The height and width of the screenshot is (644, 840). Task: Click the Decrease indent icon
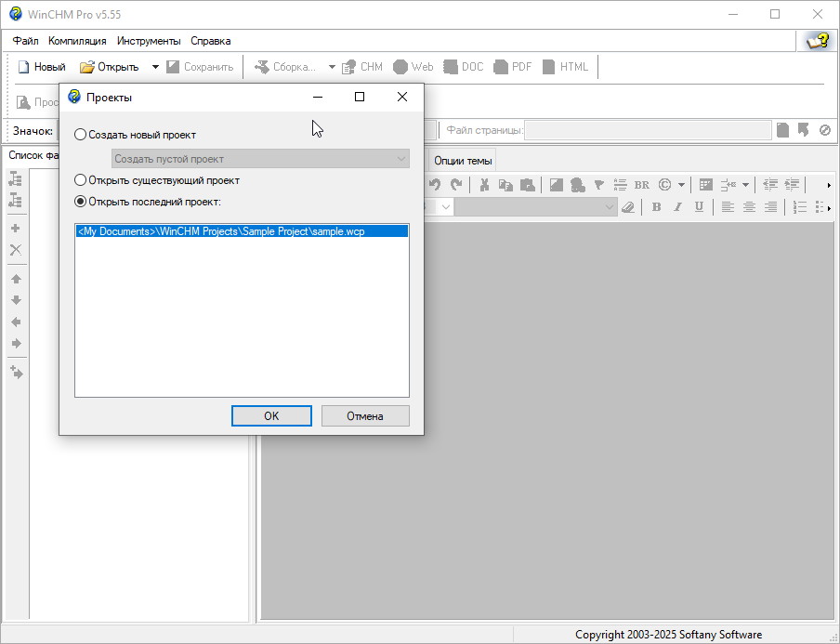[x=770, y=185]
